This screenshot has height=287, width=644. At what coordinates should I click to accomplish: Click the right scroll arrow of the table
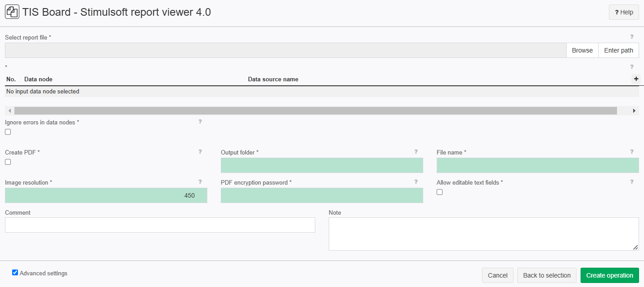click(x=634, y=110)
